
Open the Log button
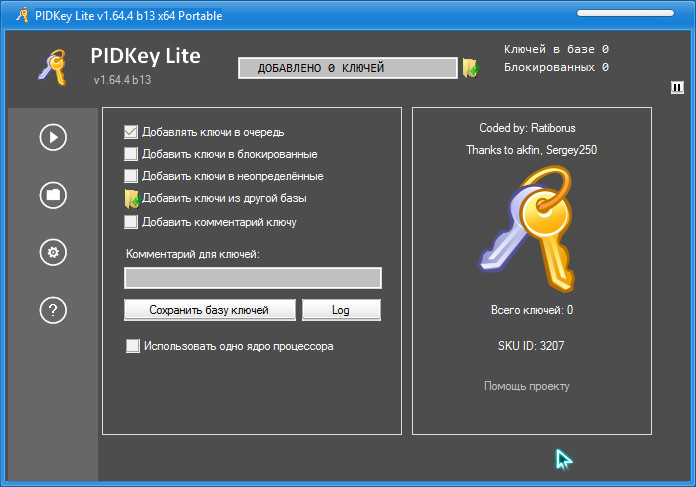tap(341, 310)
